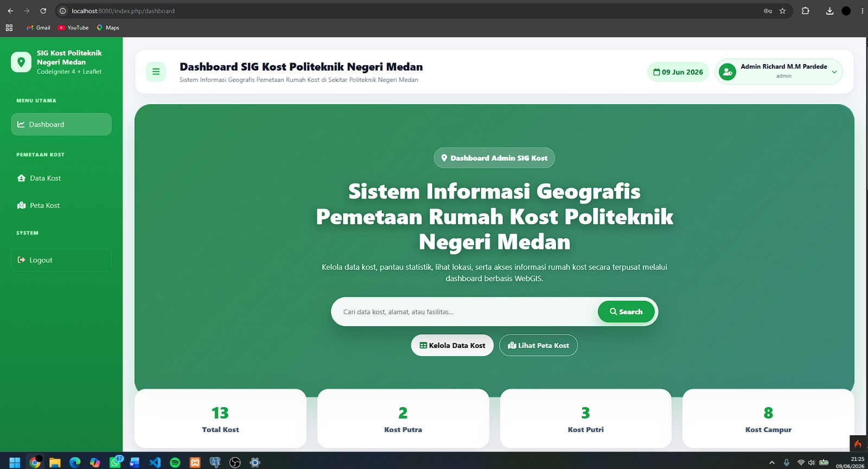Select the Kost Campur statistic card

(x=768, y=419)
